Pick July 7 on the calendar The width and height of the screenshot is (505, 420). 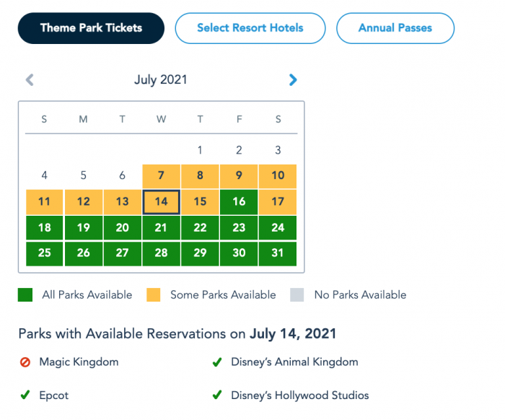click(161, 175)
